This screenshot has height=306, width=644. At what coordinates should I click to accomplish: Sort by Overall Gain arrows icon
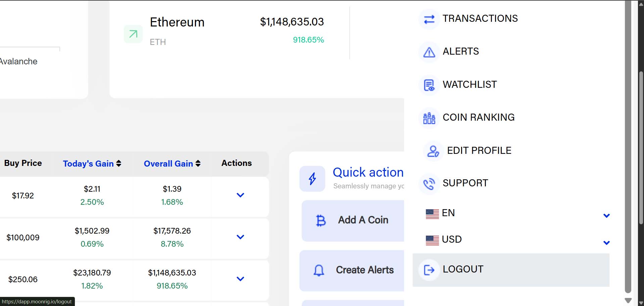198,164
